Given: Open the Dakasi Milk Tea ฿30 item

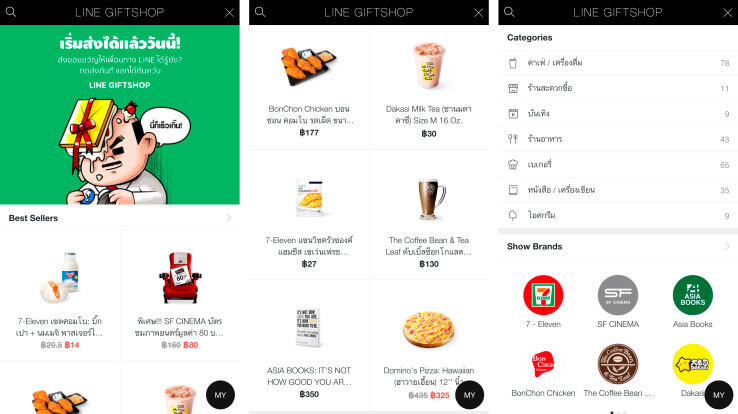Looking at the screenshot, I should (x=429, y=88).
